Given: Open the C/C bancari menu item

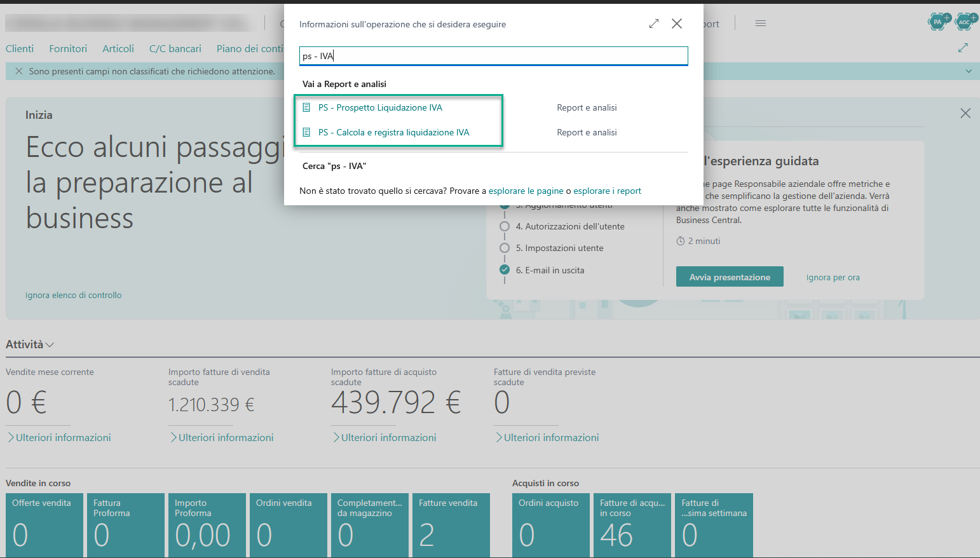Looking at the screenshot, I should [x=175, y=48].
